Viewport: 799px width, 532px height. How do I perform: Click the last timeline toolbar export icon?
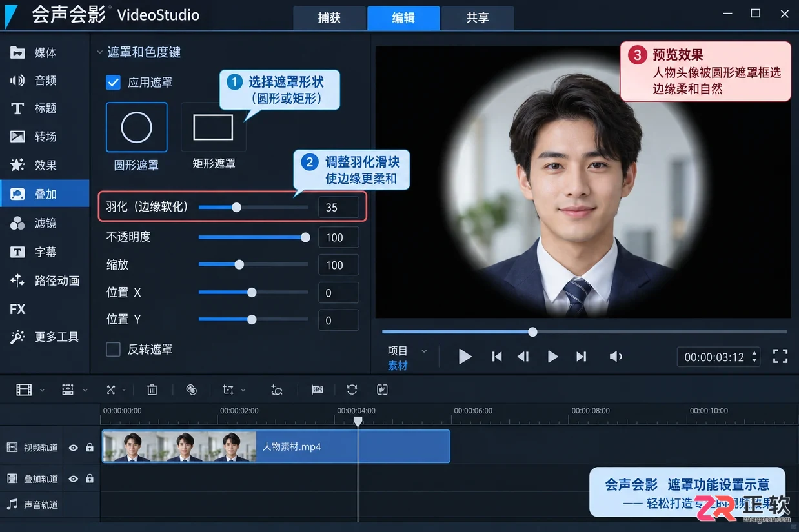point(381,389)
